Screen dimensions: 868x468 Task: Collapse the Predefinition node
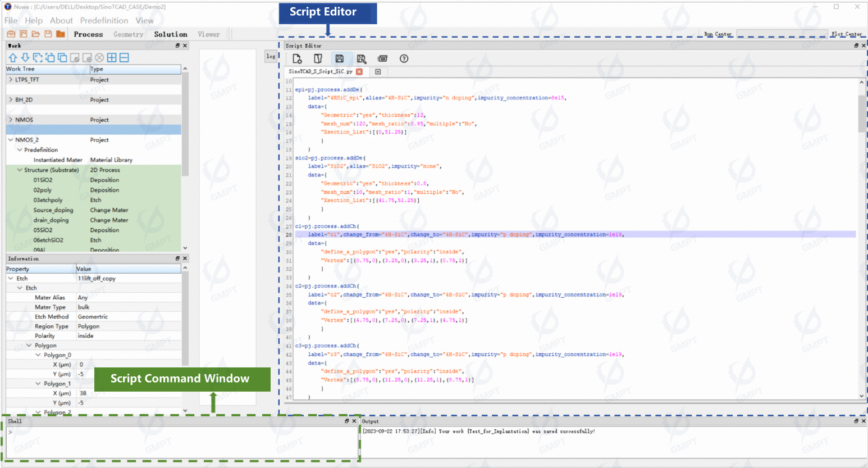coord(20,150)
